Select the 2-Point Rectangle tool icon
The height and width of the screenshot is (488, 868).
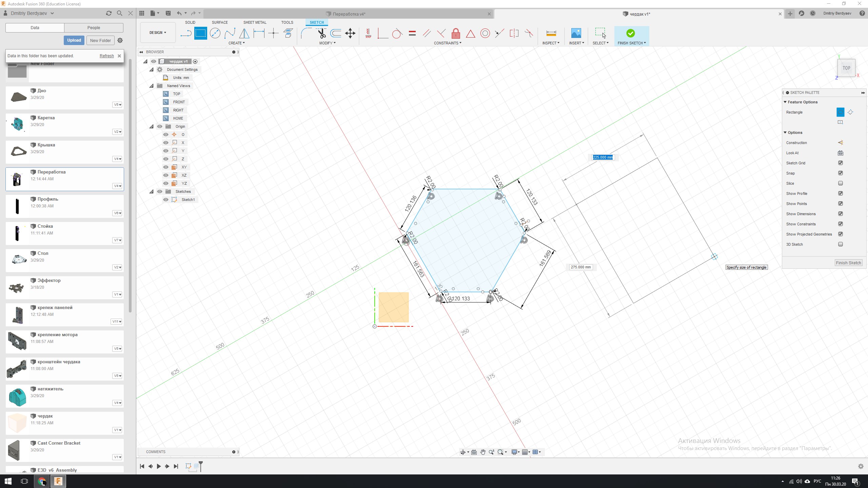200,33
